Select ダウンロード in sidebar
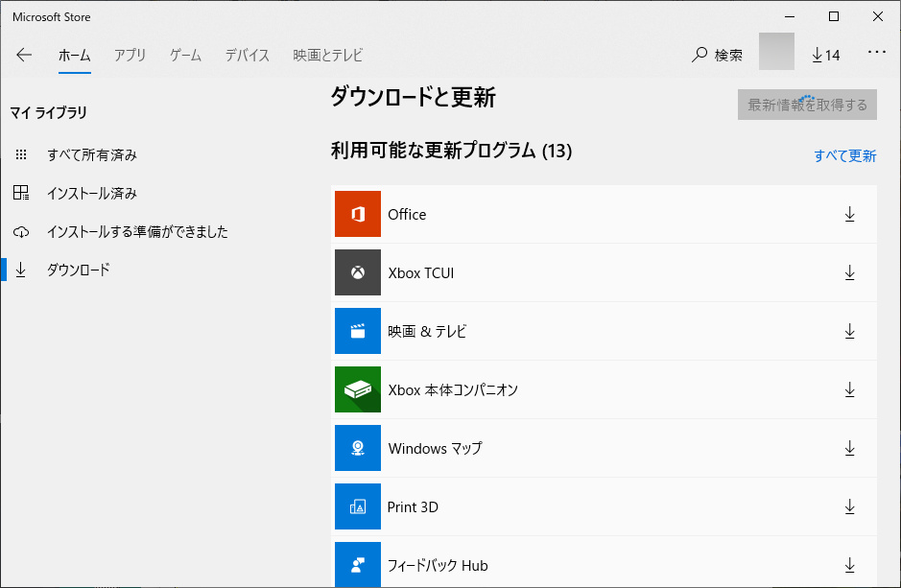901x588 pixels. (78, 270)
